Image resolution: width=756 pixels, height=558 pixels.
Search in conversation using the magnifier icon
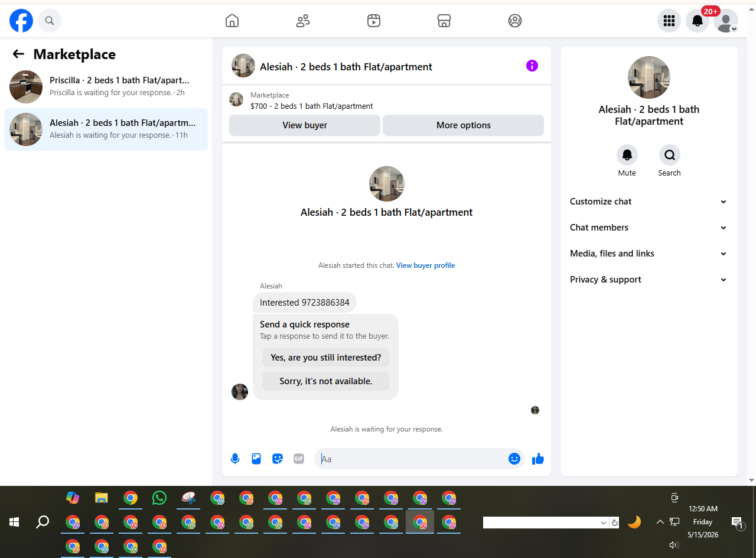click(670, 155)
